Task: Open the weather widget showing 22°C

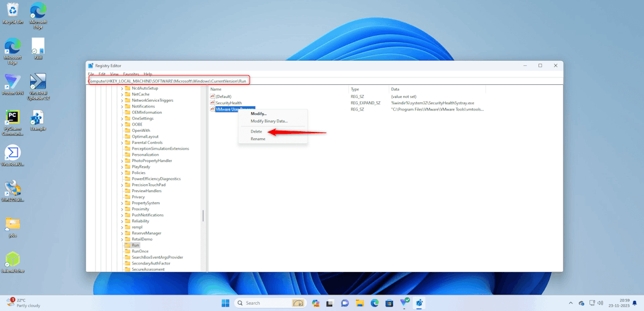Action: (x=24, y=303)
